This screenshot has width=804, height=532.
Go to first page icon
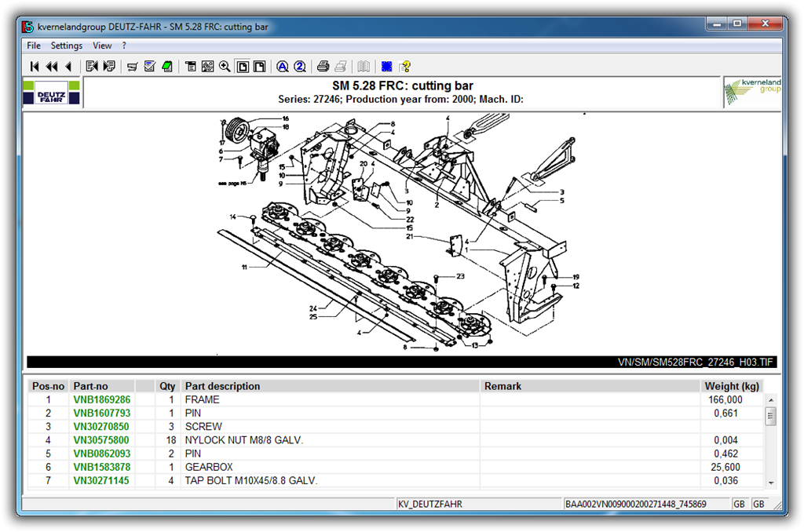tap(35, 66)
